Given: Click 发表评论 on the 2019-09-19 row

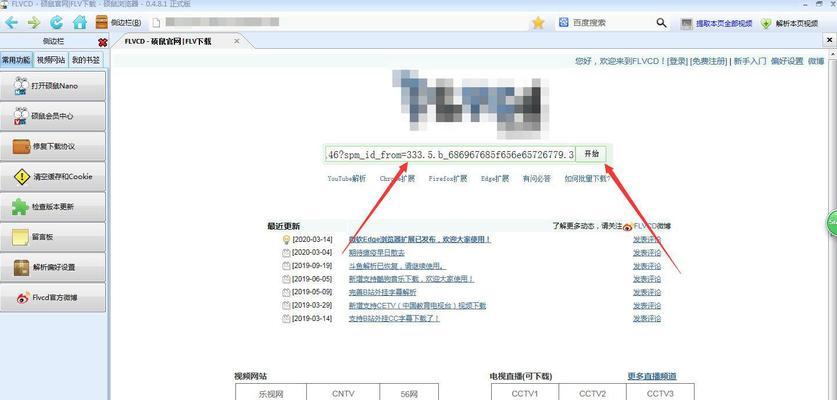Looking at the screenshot, I should 647,266.
